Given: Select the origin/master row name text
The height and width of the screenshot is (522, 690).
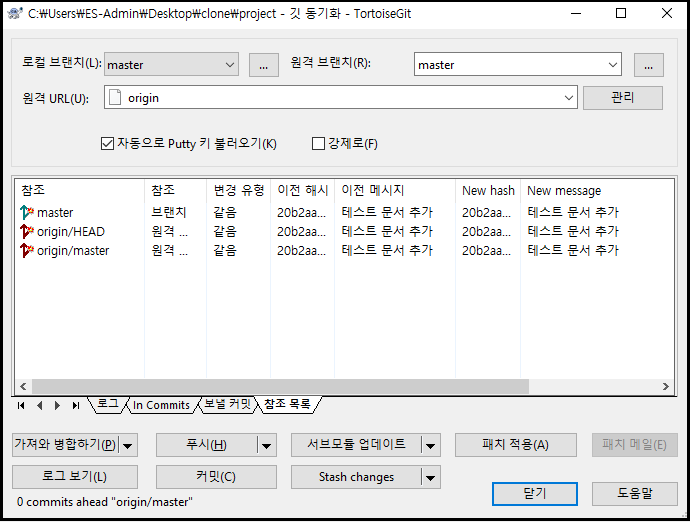Looking at the screenshot, I should pos(73,250).
